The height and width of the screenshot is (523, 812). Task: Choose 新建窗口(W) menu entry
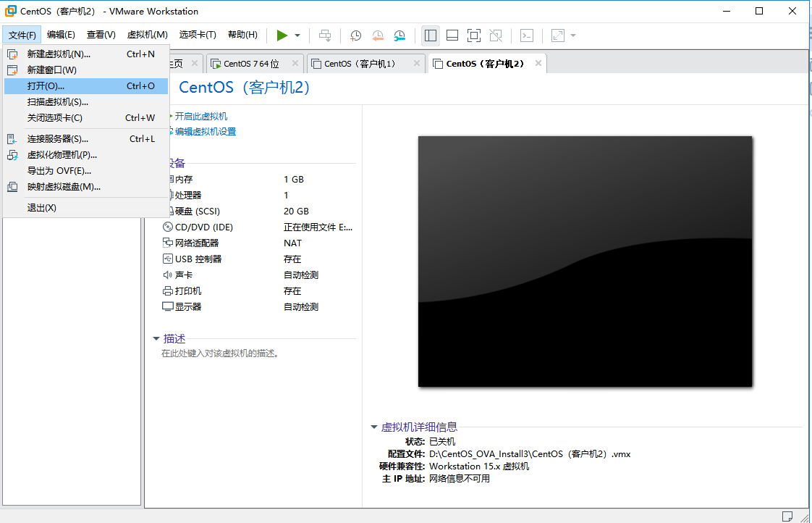coord(86,70)
